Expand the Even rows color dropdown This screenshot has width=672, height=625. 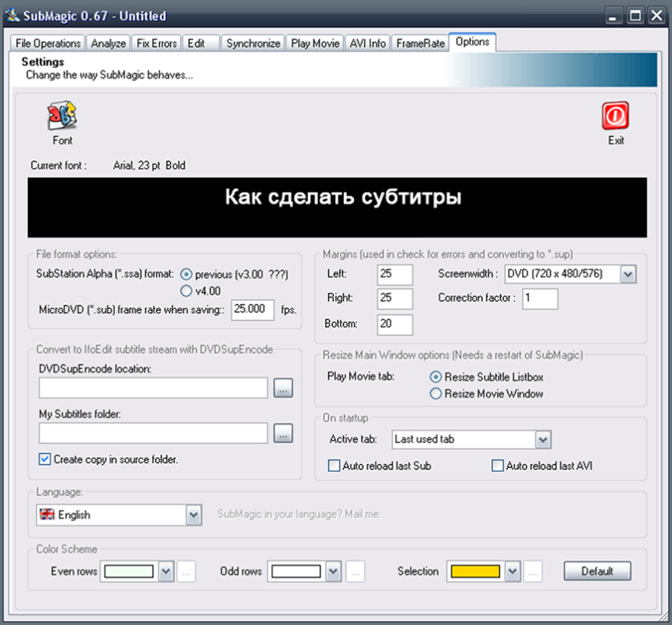tap(166, 571)
